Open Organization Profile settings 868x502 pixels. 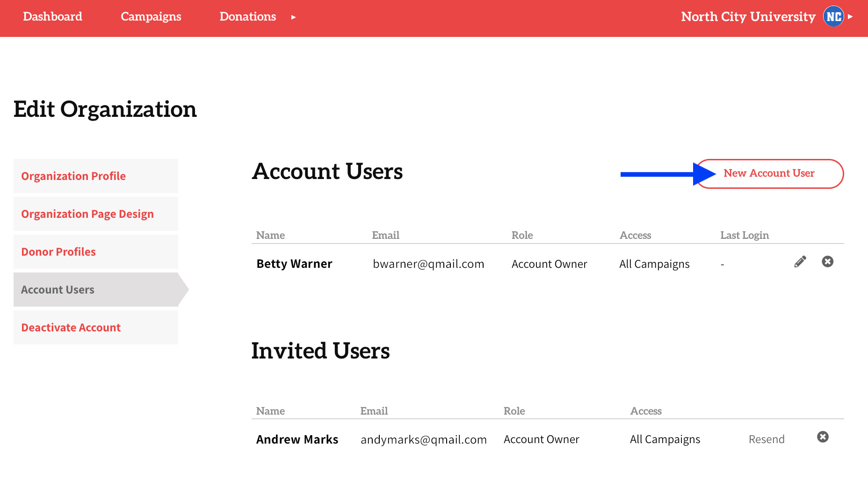tap(73, 176)
